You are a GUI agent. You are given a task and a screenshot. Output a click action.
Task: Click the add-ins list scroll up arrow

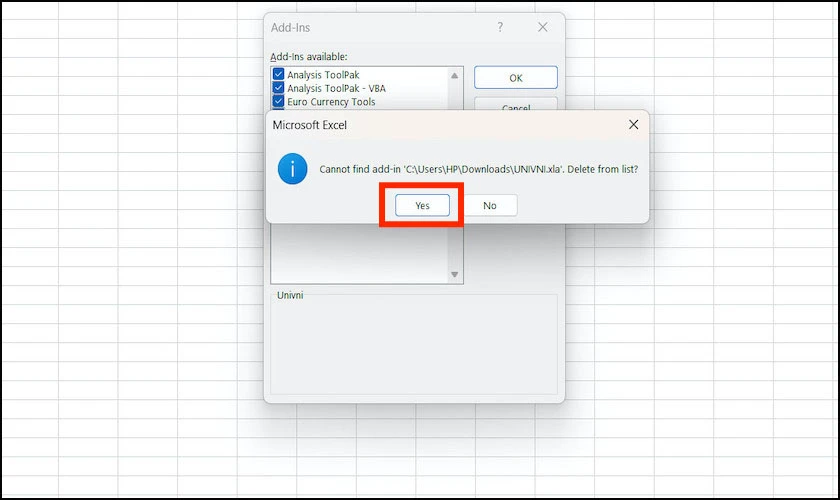[x=454, y=76]
